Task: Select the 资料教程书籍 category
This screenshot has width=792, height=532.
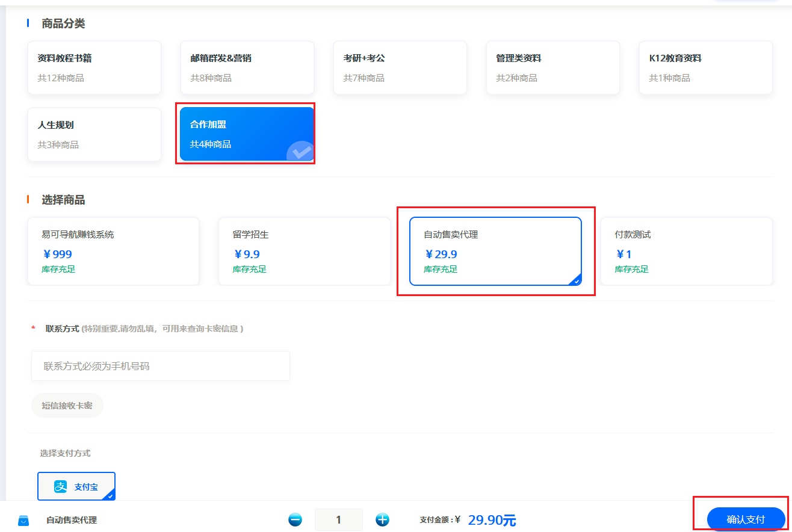Action: (x=94, y=67)
